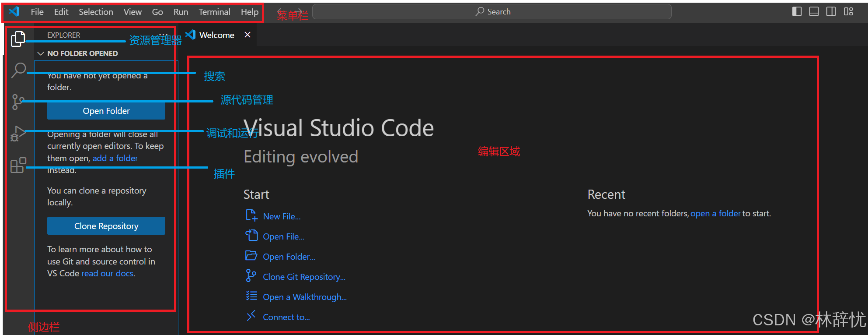
Task: Click the Open File icon under Start
Action: tap(251, 236)
